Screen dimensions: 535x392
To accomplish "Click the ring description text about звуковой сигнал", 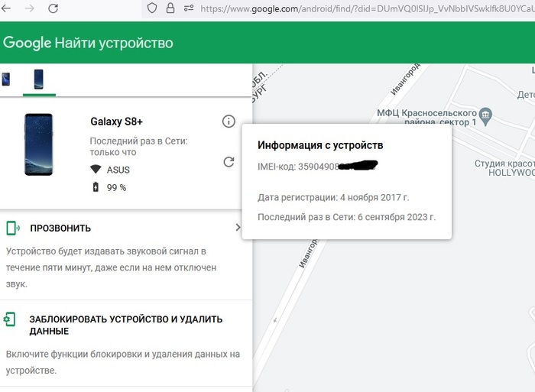I will [x=111, y=267].
